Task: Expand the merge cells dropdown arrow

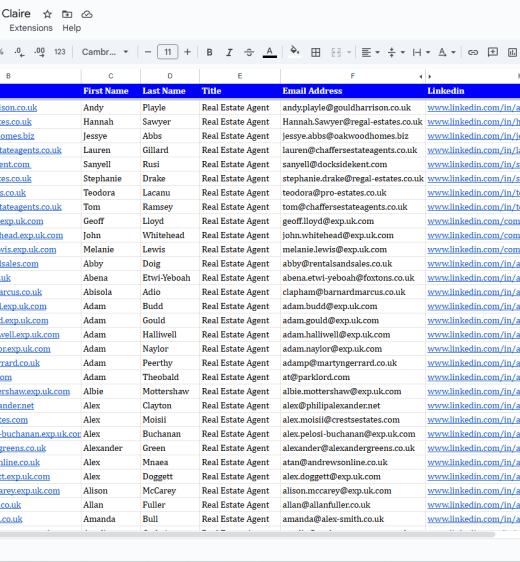Action: click(x=349, y=52)
